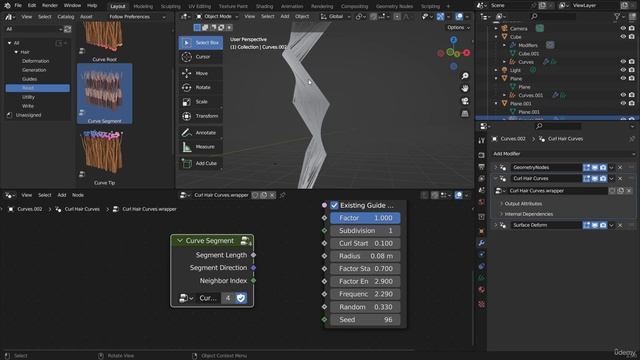This screenshot has height=360, width=640.
Task: Click Curl Hair Curves in node breadcrumb
Action: (82, 209)
